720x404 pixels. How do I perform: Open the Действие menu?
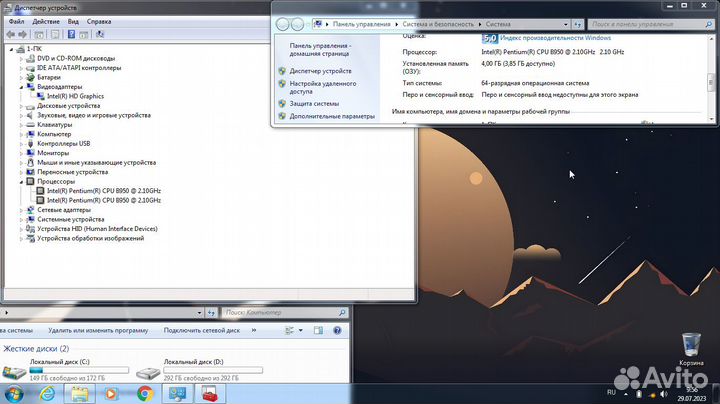46,22
